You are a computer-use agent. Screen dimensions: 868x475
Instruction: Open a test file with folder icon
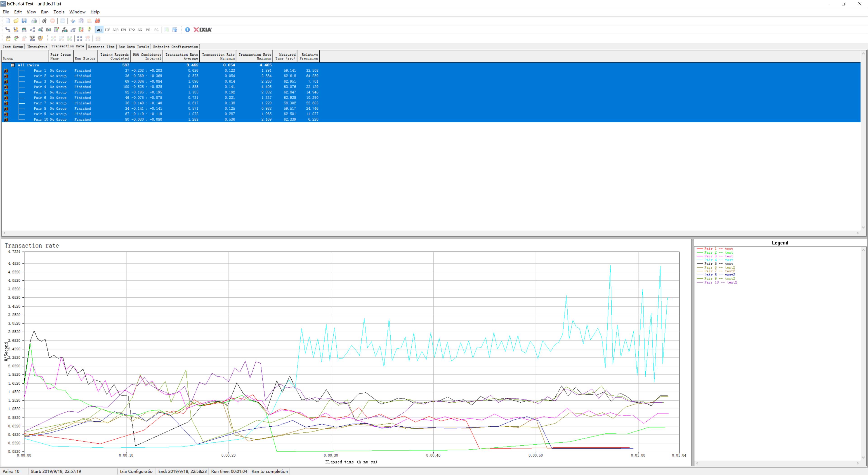point(16,21)
